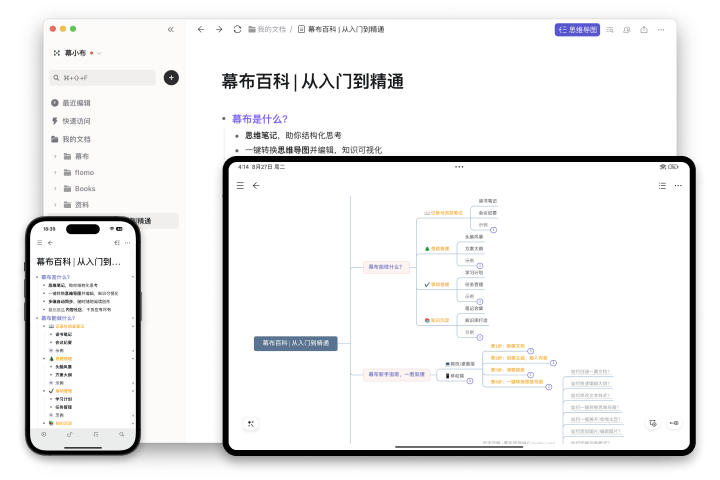
Task: Expand the Books folder tree item
Action: pos(55,189)
